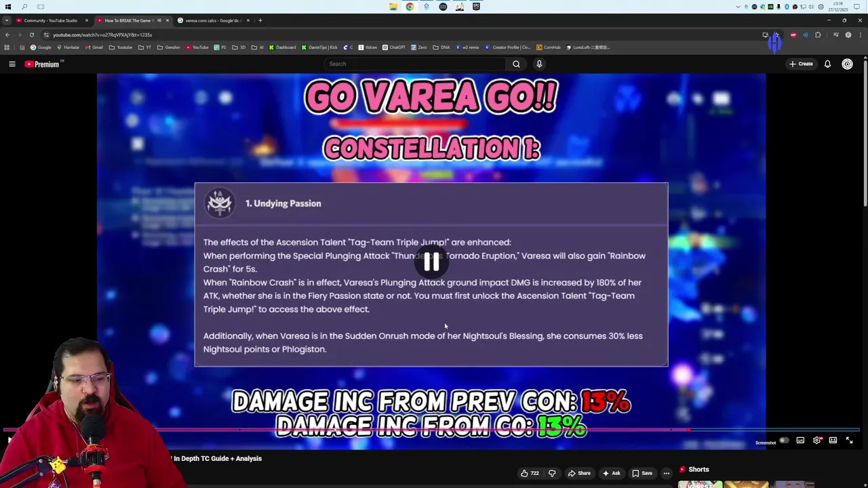
Task: Open the Genshin bookmarks folder
Action: 168,47
